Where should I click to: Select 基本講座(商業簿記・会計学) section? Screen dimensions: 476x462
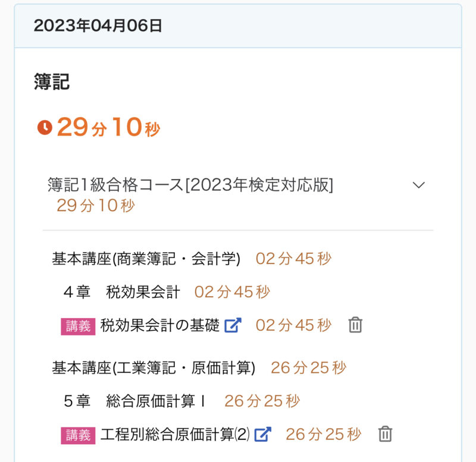click(146, 259)
